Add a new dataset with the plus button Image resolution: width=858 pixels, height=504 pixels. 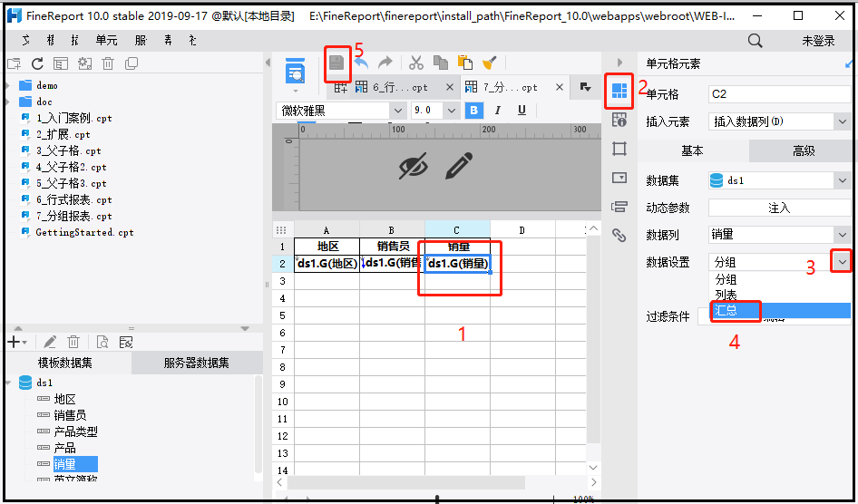click(17, 343)
